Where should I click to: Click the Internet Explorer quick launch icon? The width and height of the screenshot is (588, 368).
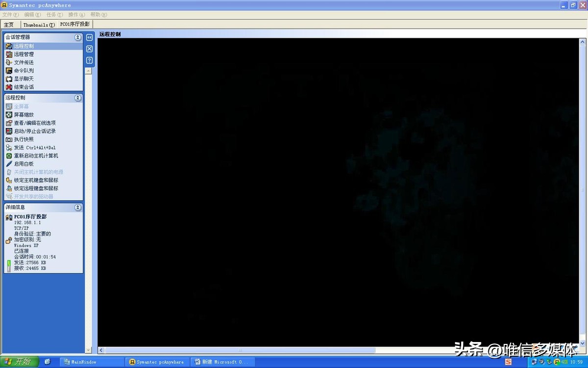[47, 362]
